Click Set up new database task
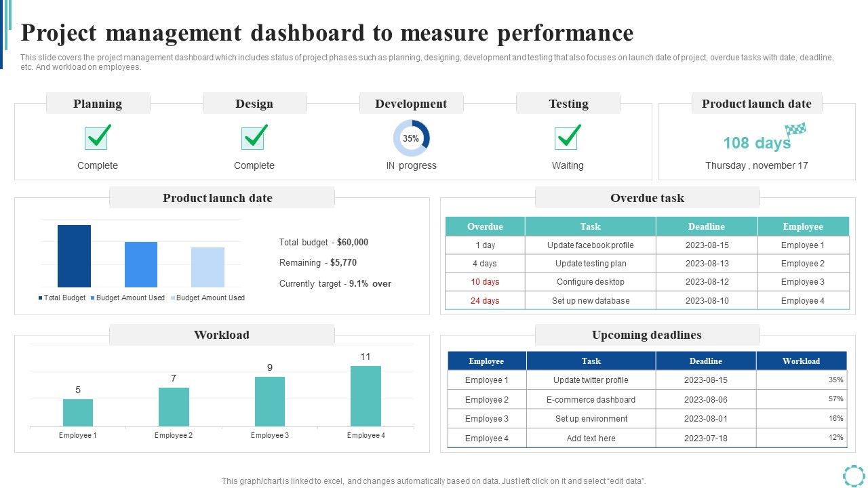Image resolution: width=868 pixels, height=488 pixels. point(591,301)
